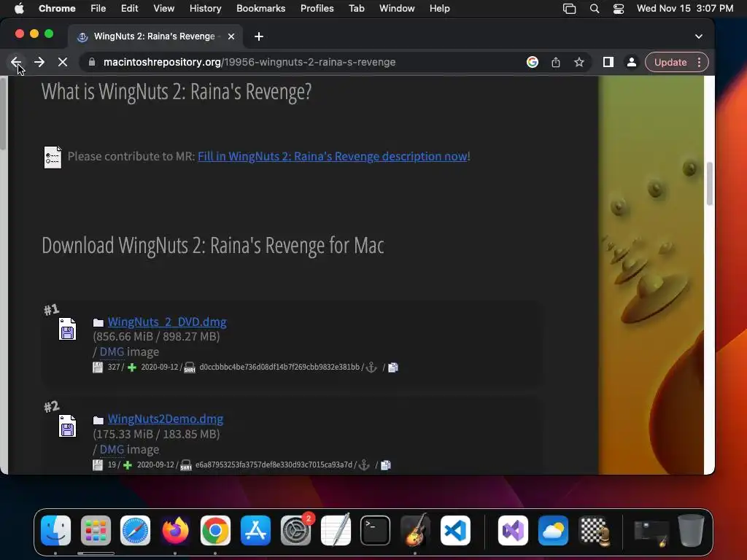This screenshot has width=747, height=560.
Task: Open the Chrome menu in menu bar
Action: click(57, 8)
